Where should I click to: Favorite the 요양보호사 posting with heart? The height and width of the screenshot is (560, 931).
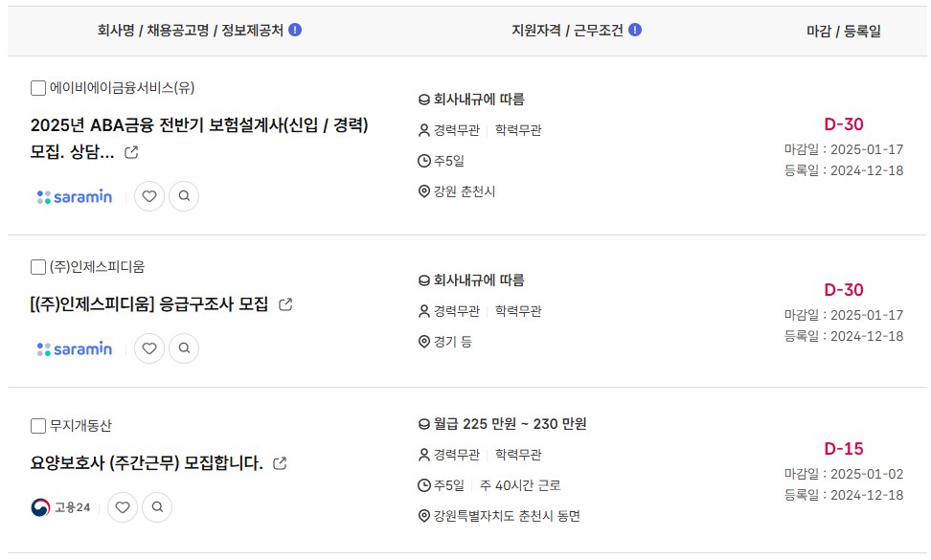click(x=123, y=507)
